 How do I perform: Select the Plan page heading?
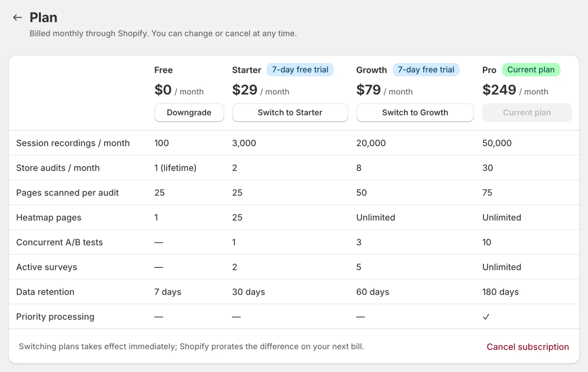click(x=43, y=17)
